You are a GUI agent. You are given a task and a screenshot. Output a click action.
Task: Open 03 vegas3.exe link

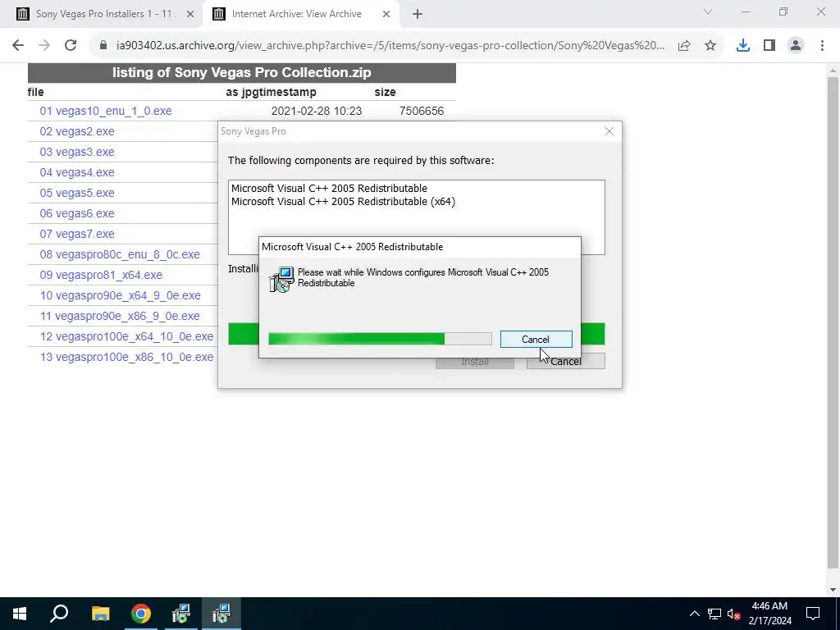[76, 152]
